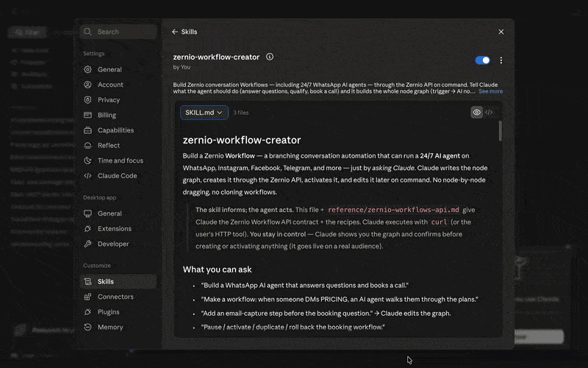Screen dimensions: 588x368
Task: Click the 'Pause / activate / duplicate' bullet
Action: click(x=293, y=327)
